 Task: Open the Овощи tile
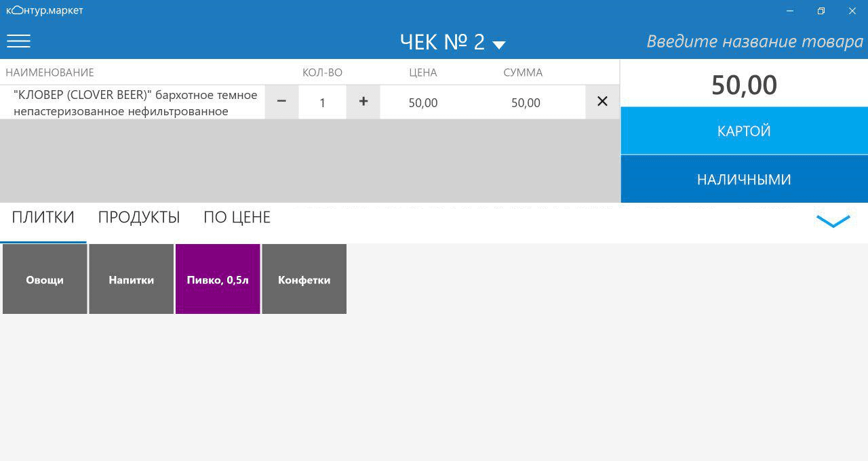45,279
